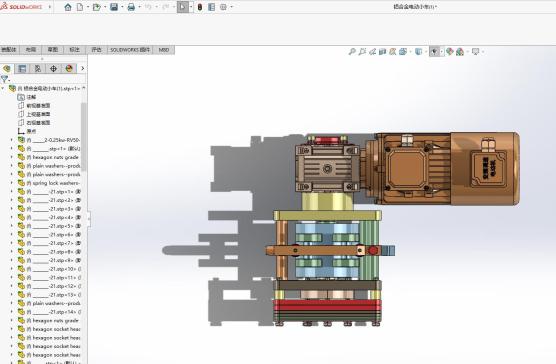Image resolution: width=556 pixels, height=364 pixels.
Task: Select the 2-0.25kw-RV50 tree row
Action: coord(49,140)
